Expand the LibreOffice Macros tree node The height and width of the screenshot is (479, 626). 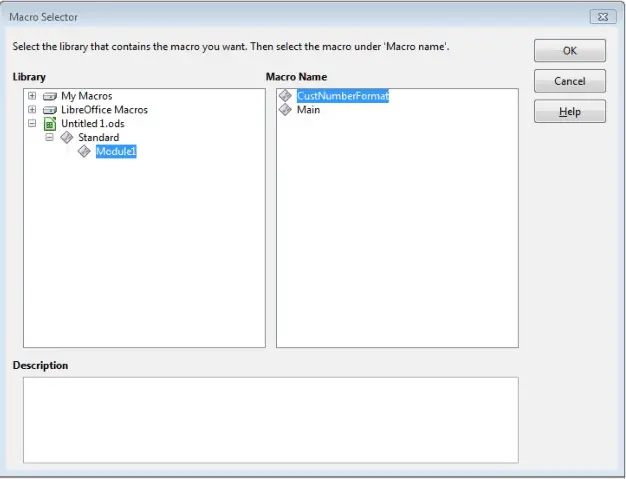coord(33,110)
